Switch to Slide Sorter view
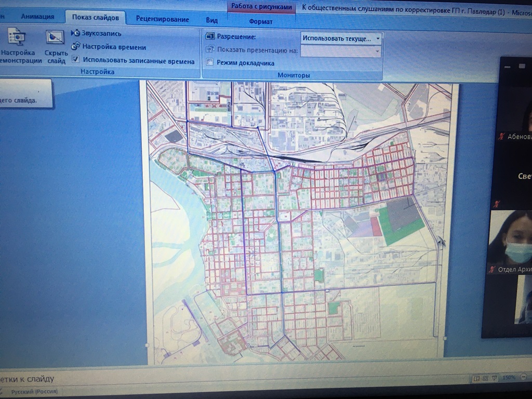 pyautogui.click(x=485, y=378)
